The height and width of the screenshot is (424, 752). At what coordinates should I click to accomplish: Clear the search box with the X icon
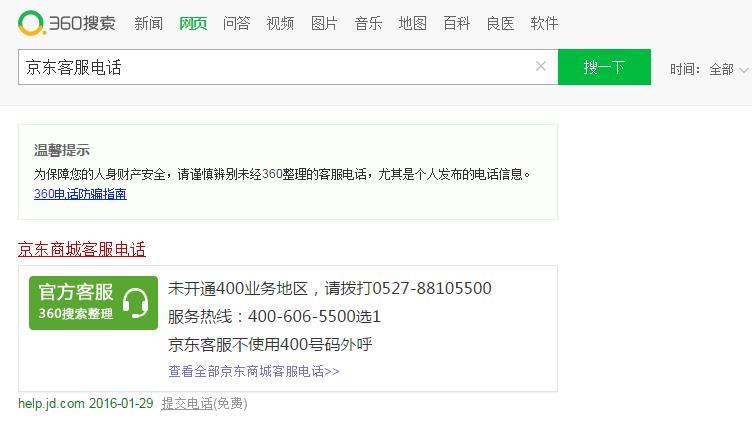(x=540, y=67)
